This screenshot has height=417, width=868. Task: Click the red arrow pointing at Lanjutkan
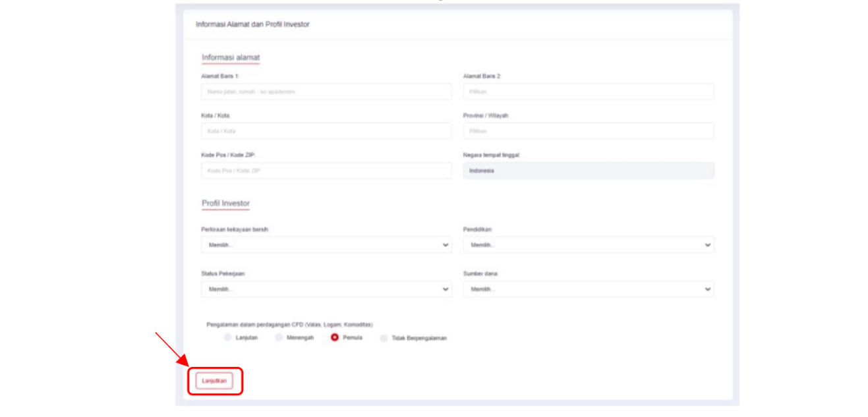[171, 349]
